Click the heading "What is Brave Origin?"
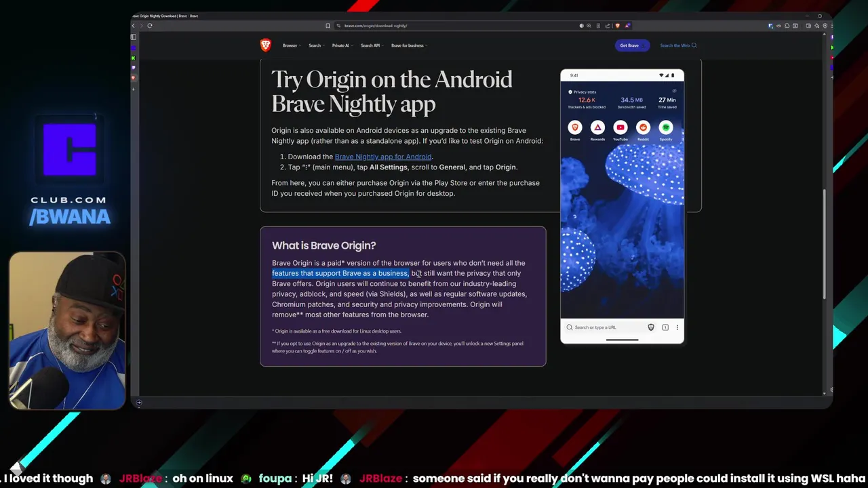868x488 pixels. (x=323, y=245)
